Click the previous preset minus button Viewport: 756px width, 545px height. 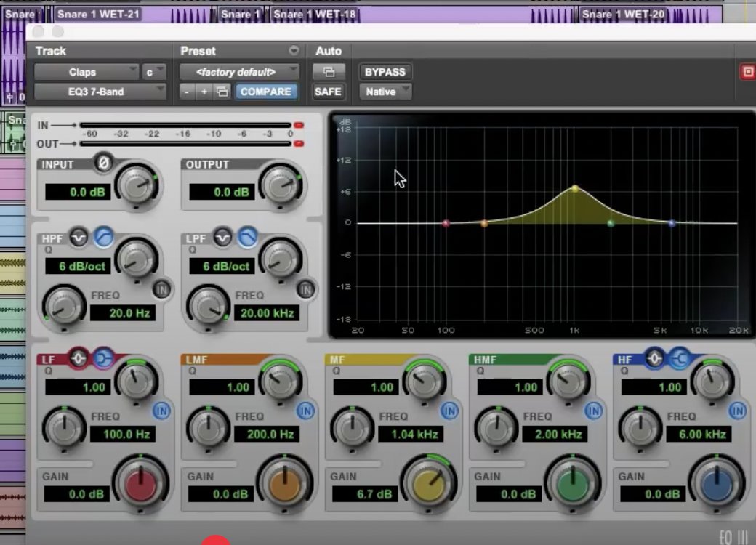tap(187, 92)
